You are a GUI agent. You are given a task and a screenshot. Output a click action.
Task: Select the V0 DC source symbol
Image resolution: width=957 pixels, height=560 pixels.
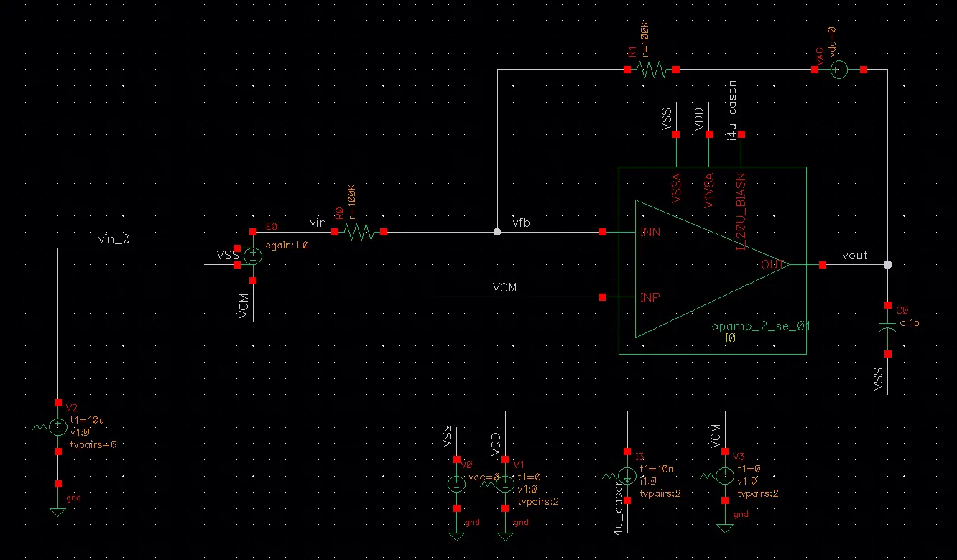coord(456,484)
